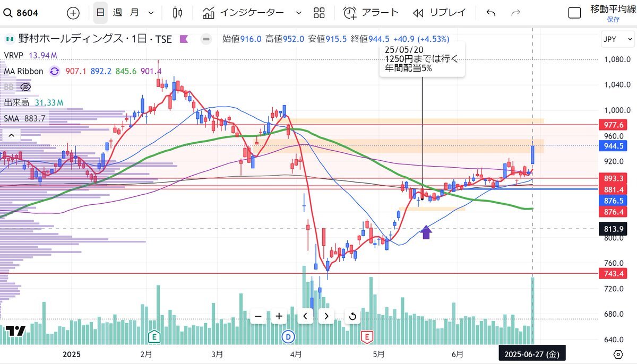The height and width of the screenshot is (364, 637).
Task: Undo the last chart action
Action: [x=491, y=13]
